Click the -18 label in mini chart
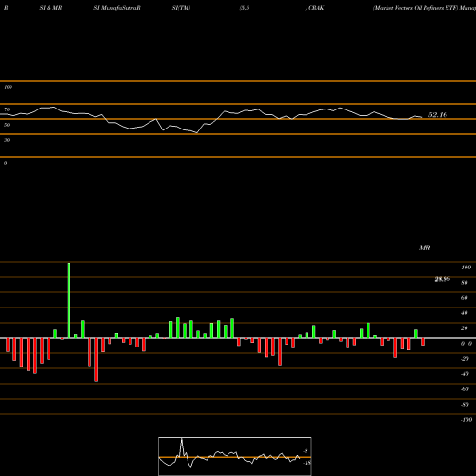476x476 pixels. 307,463
